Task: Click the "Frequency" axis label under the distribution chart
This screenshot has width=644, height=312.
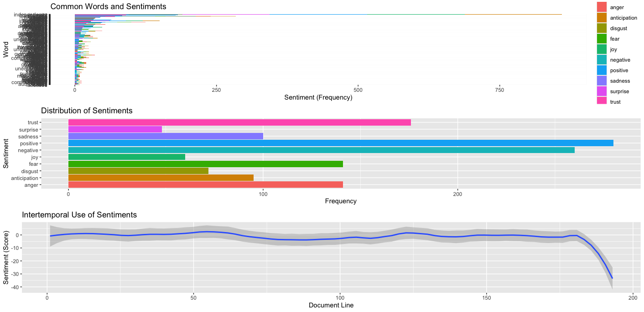Action: pyautogui.click(x=341, y=201)
